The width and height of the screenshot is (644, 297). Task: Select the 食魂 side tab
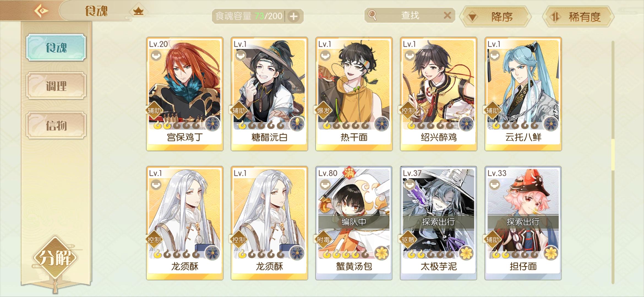[56, 47]
